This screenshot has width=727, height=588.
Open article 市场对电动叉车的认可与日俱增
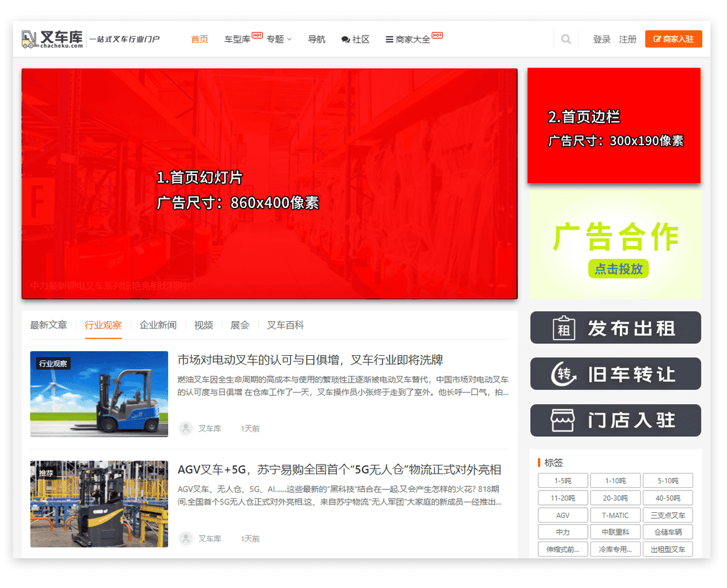pos(310,360)
